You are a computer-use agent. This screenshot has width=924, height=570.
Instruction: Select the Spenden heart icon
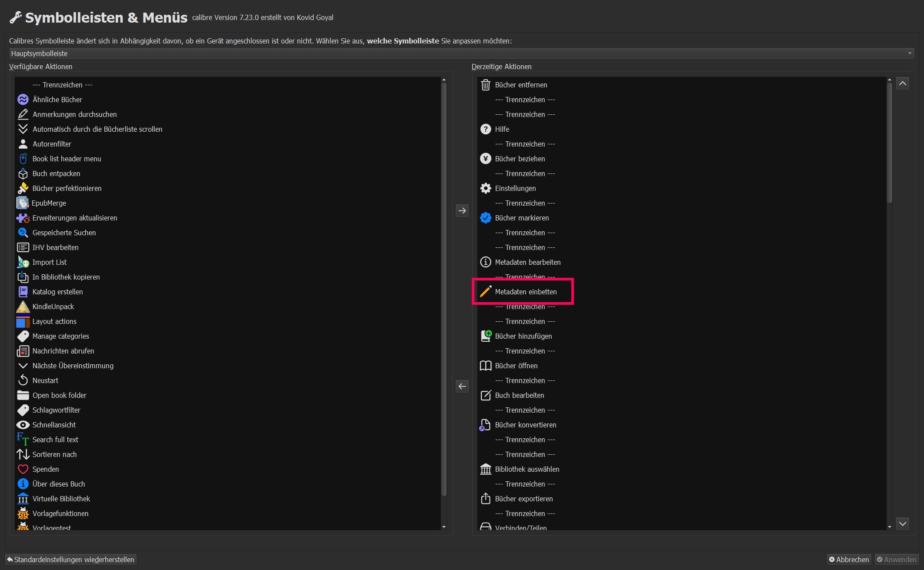[23, 469]
